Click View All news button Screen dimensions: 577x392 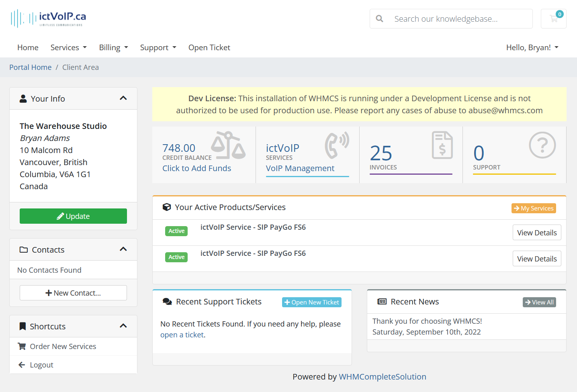pos(539,302)
